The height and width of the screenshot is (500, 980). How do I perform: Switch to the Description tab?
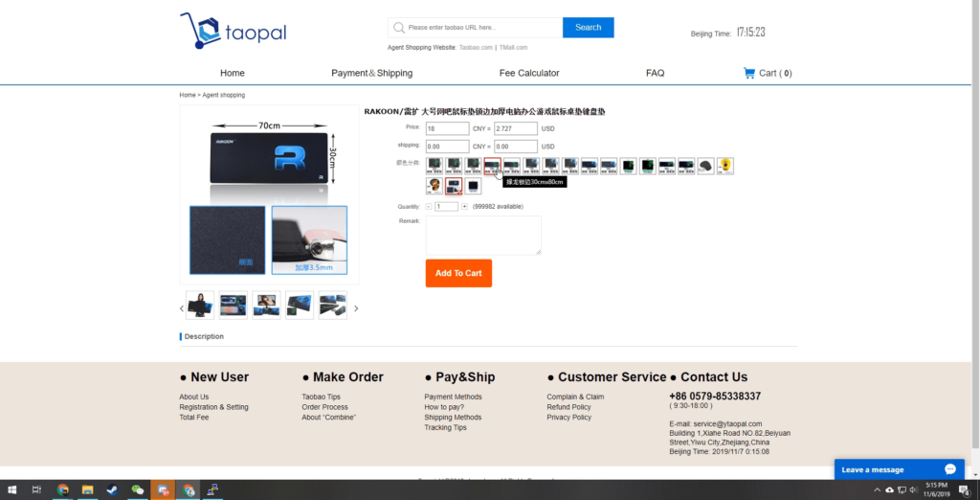pyautogui.click(x=204, y=336)
